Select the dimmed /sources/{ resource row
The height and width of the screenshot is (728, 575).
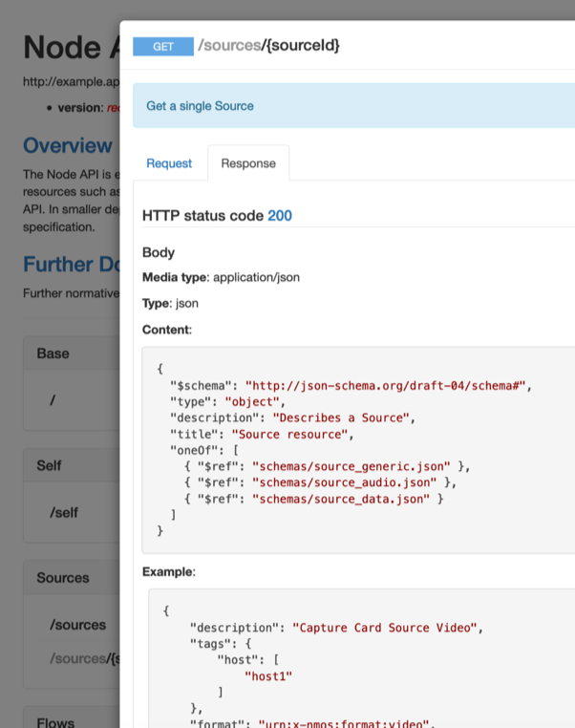(x=84, y=658)
